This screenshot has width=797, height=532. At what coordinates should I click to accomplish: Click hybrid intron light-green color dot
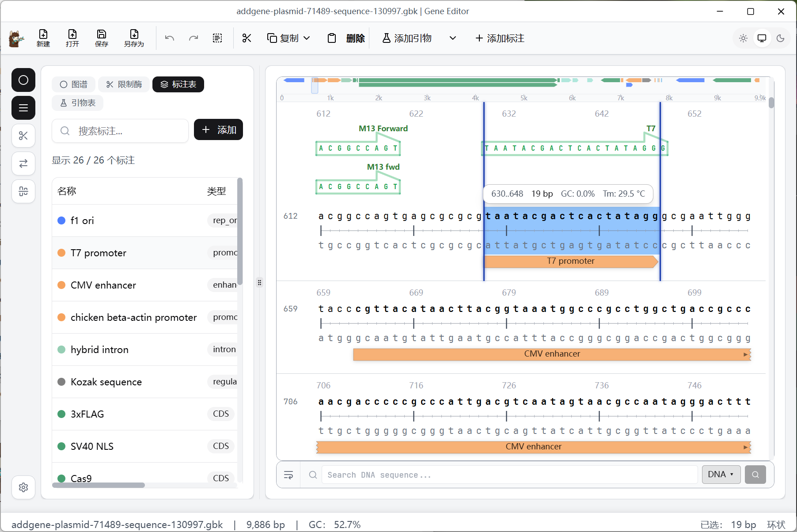62,350
